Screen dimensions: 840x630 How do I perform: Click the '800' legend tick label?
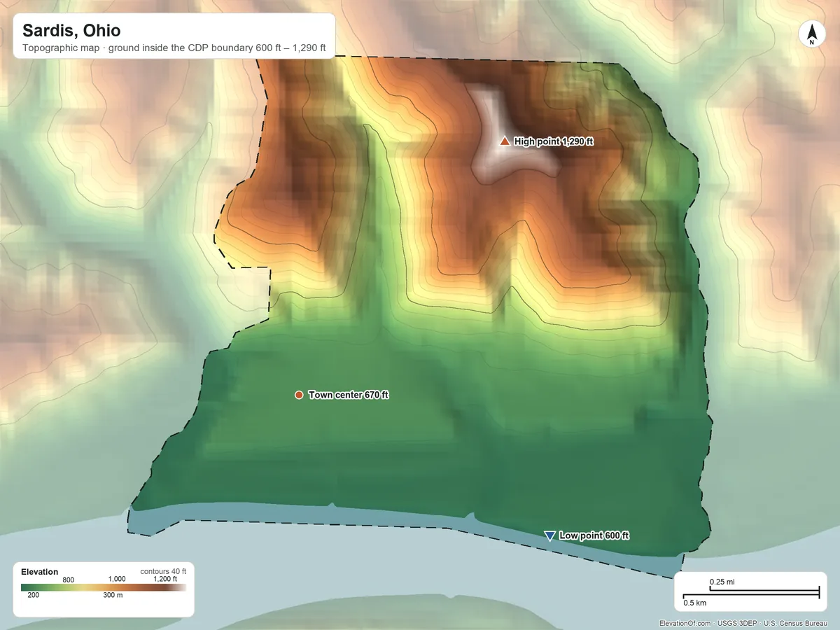point(68,579)
